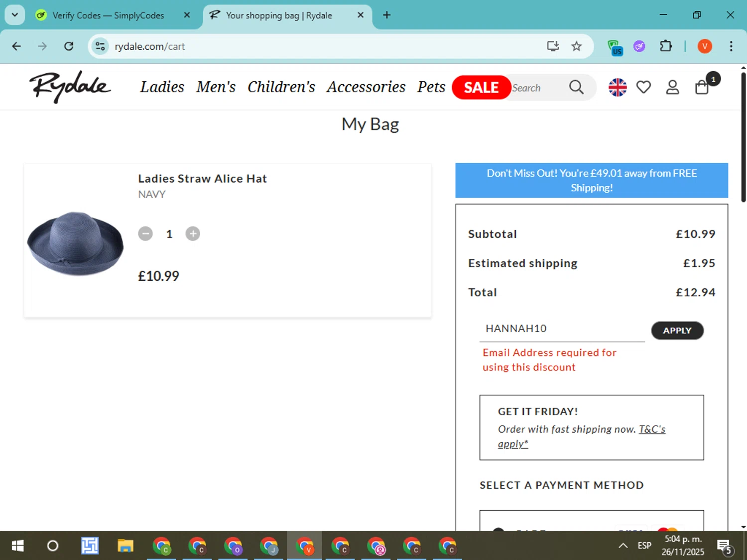
Task: Open the shopping bag icon in header
Action: click(x=702, y=87)
